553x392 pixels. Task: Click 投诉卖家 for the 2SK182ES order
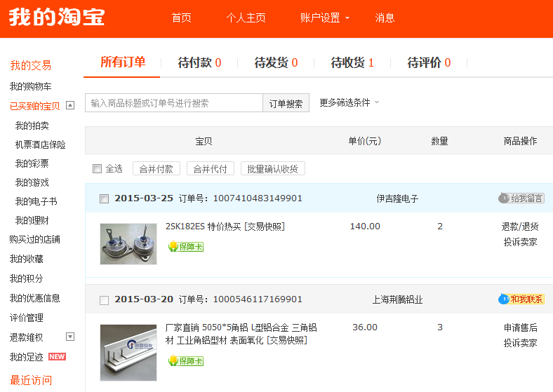[520, 242]
